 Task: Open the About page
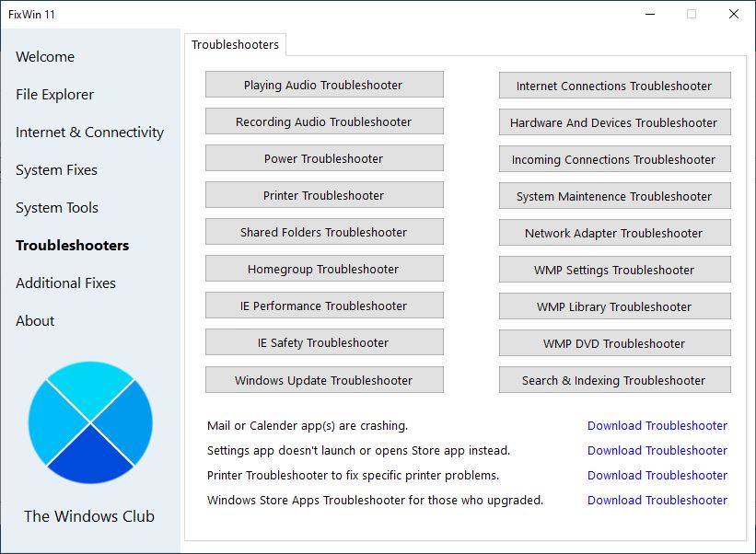click(x=35, y=321)
